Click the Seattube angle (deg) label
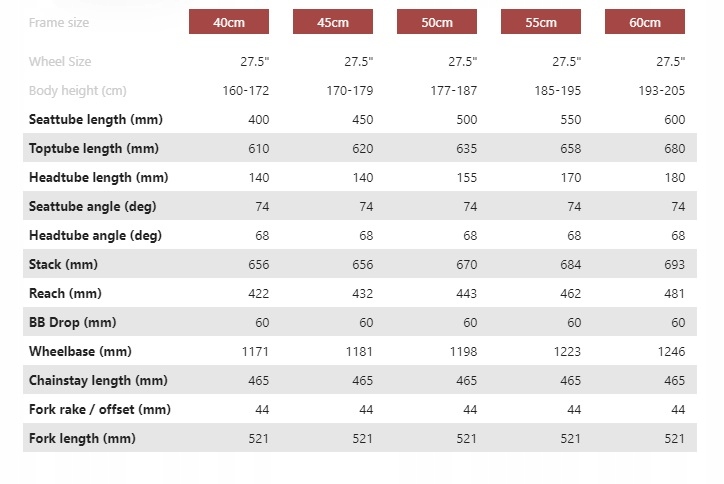Screen dimensions: 724x484 click(x=93, y=207)
